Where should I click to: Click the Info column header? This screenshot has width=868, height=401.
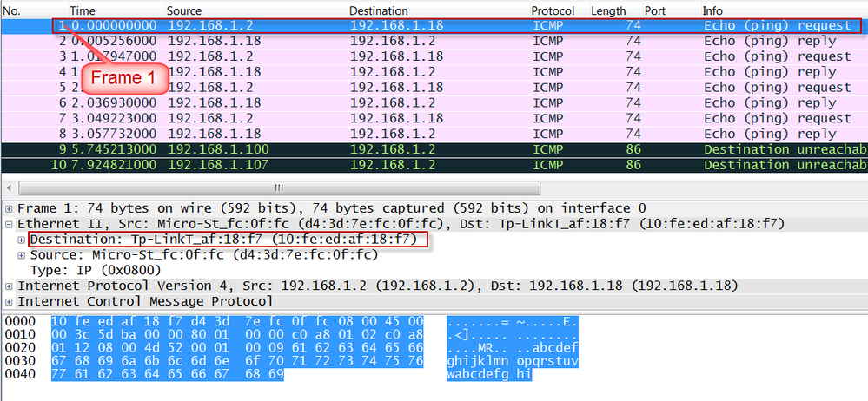[x=784, y=10]
